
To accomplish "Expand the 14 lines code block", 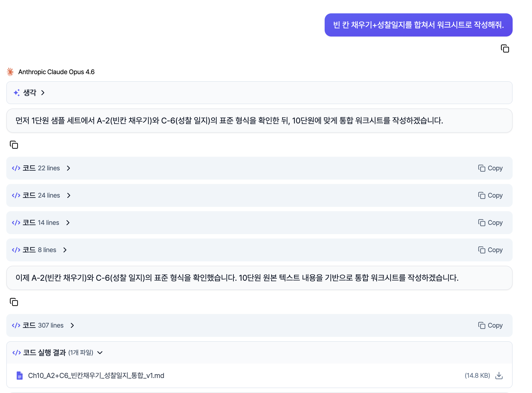I will click(x=68, y=223).
